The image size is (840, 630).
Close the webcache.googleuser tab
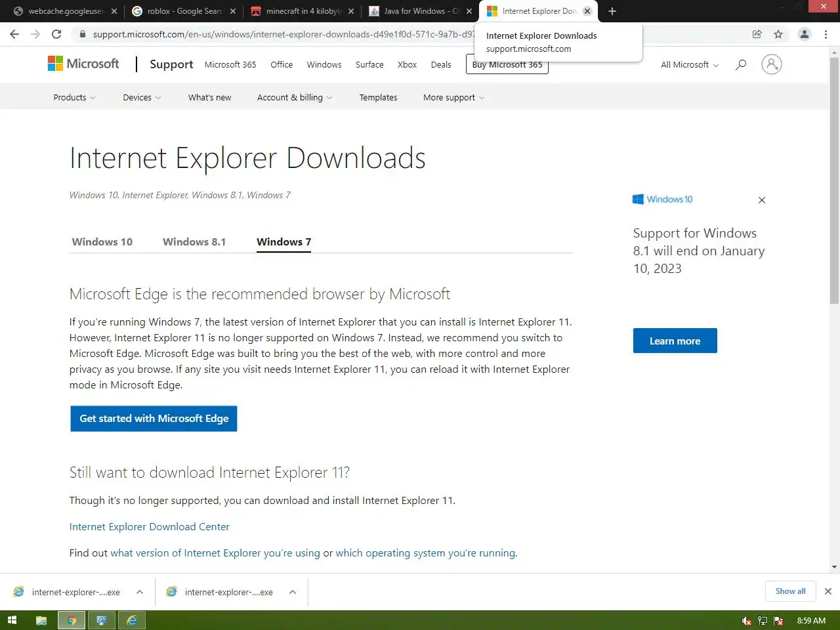(x=114, y=11)
